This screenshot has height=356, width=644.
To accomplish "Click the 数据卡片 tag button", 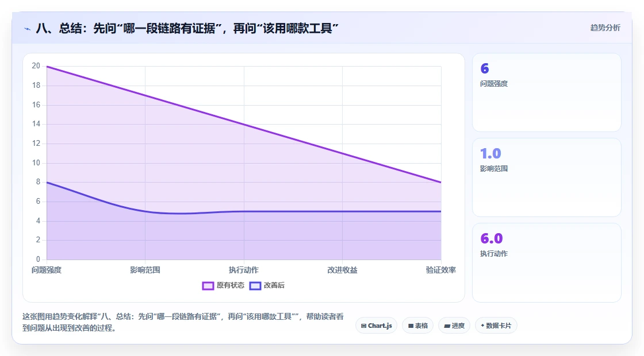I will coord(496,326).
